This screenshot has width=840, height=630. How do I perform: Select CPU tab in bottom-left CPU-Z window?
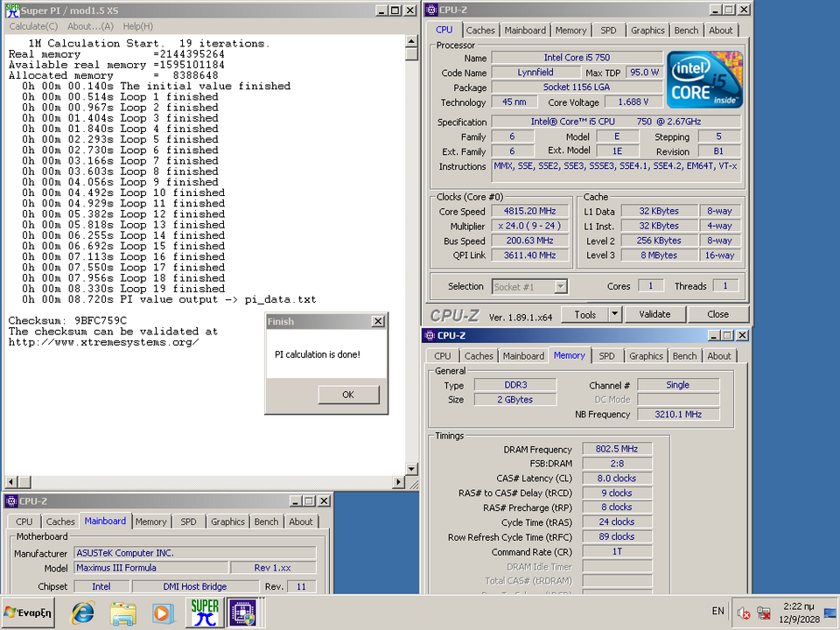pyautogui.click(x=24, y=521)
